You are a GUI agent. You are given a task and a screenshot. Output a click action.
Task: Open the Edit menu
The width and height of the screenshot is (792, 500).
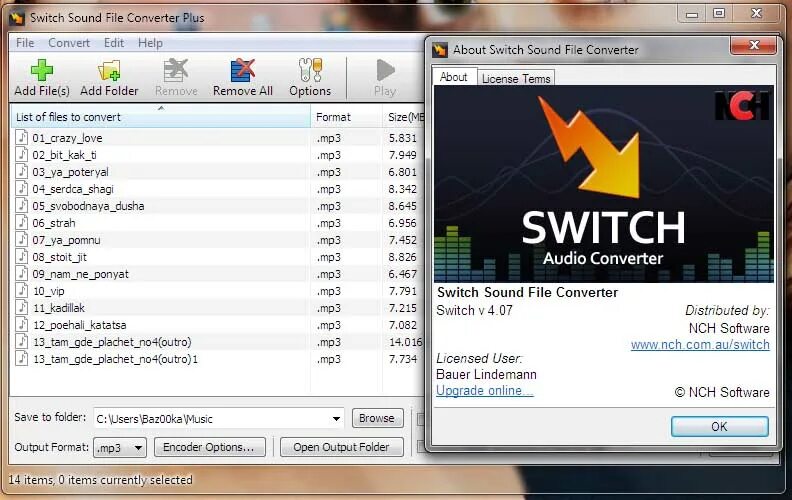114,43
